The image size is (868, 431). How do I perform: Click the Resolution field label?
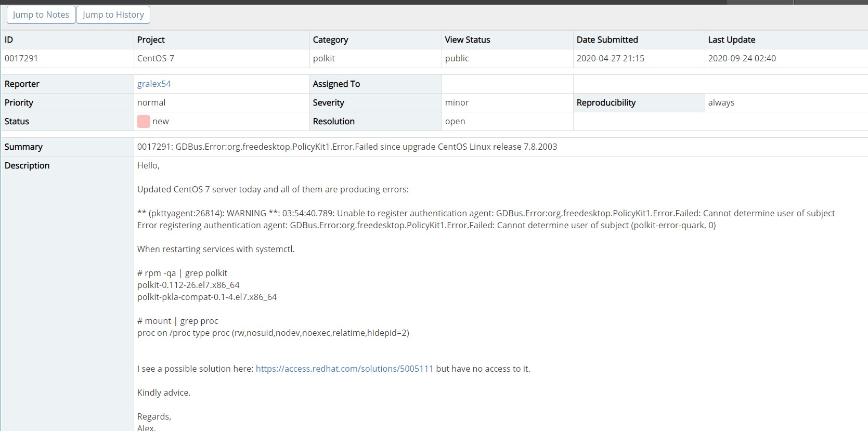[333, 121]
